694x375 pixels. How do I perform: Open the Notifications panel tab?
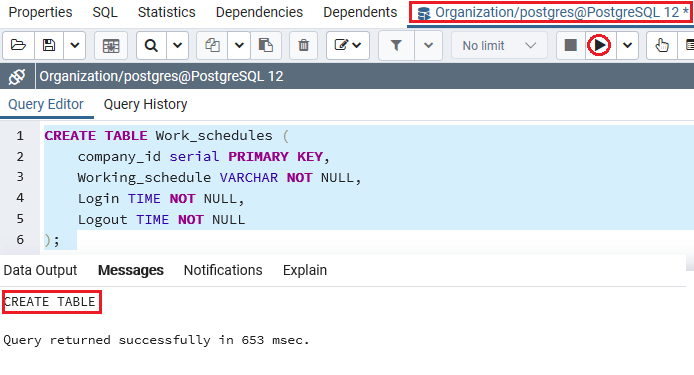tap(223, 270)
